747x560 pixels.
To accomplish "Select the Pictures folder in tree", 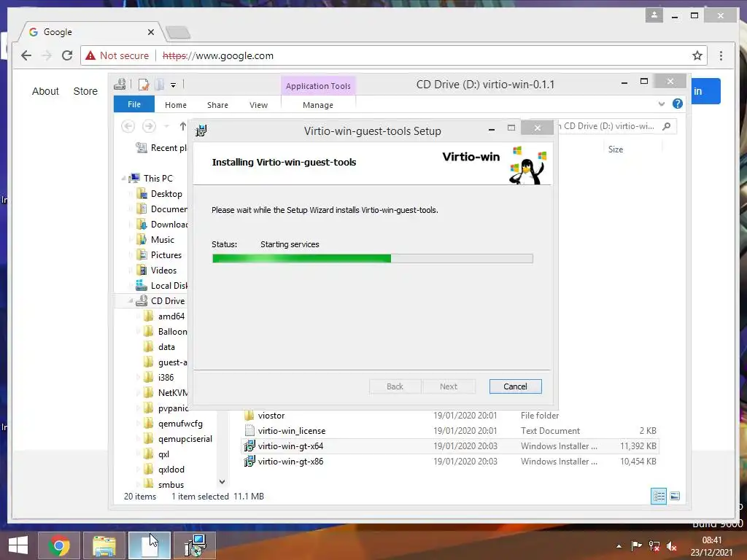I will click(x=166, y=254).
